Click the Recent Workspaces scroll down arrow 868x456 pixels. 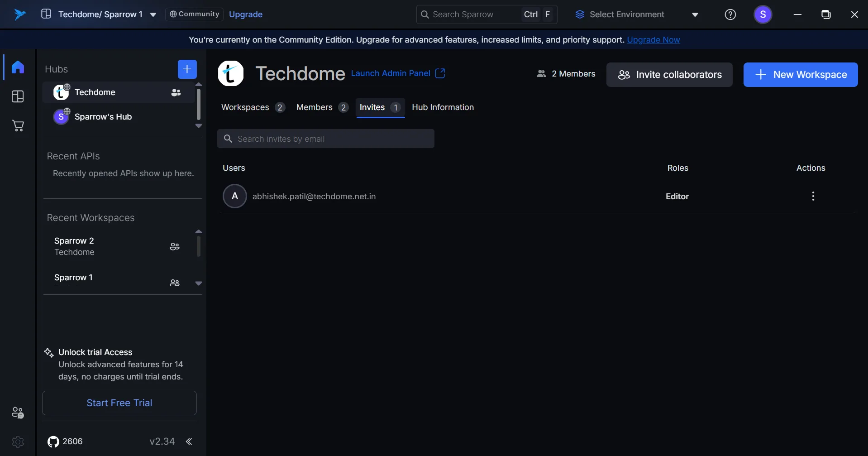point(198,283)
